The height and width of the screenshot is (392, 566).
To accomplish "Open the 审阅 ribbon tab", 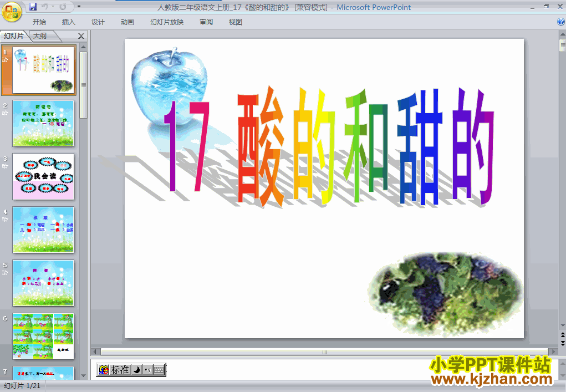I will click(206, 22).
